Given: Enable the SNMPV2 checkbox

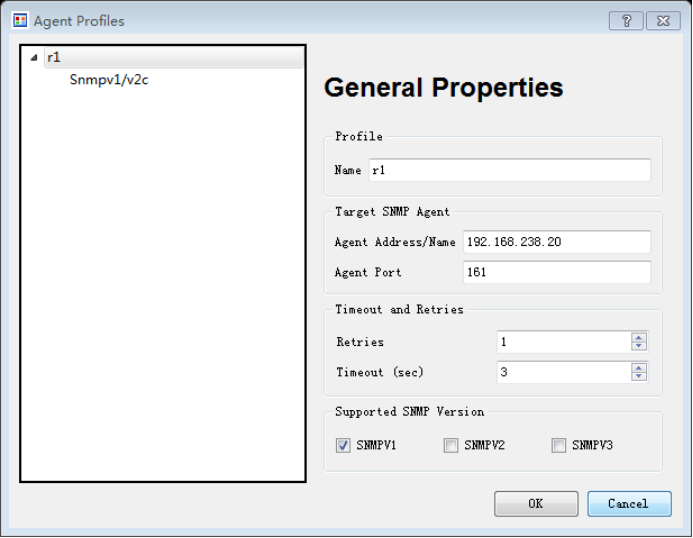Looking at the screenshot, I should pos(451,445).
